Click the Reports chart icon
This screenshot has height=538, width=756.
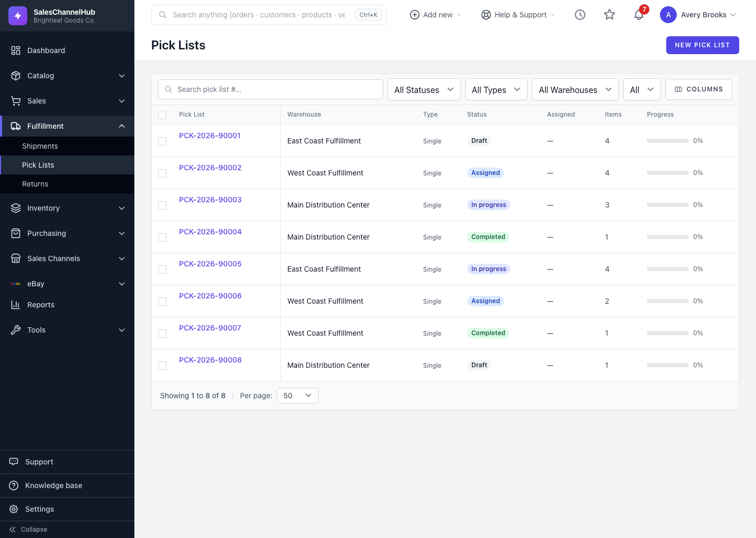tap(16, 305)
